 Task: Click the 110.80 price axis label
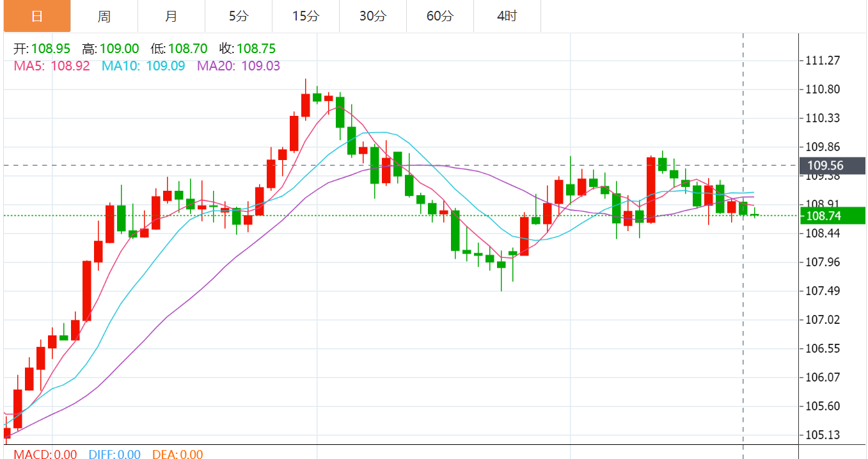pyautogui.click(x=823, y=90)
